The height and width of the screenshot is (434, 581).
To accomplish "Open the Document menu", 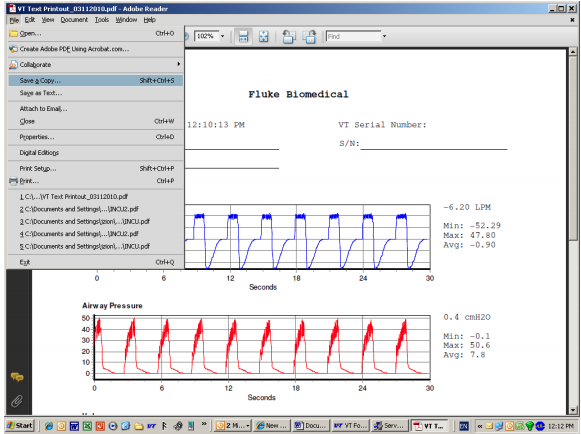I will (x=74, y=20).
